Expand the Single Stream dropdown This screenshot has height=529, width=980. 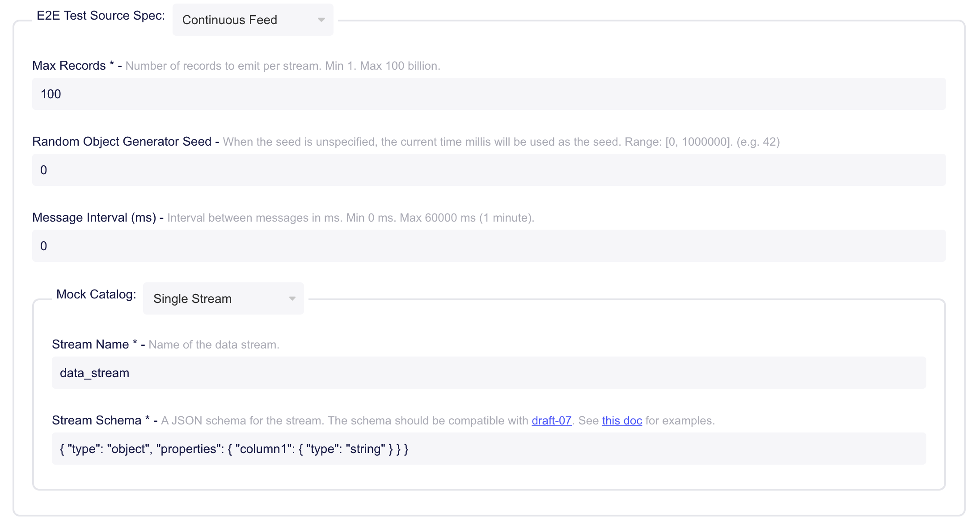tap(223, 298)
